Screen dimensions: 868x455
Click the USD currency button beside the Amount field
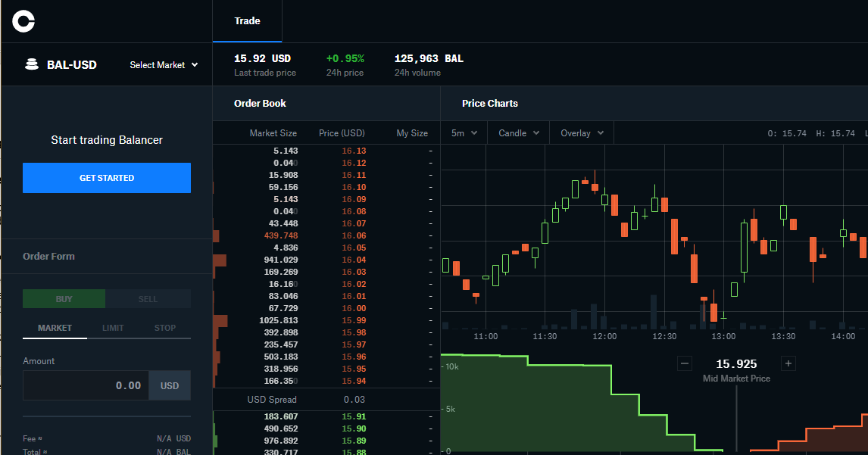click(170, 385)
